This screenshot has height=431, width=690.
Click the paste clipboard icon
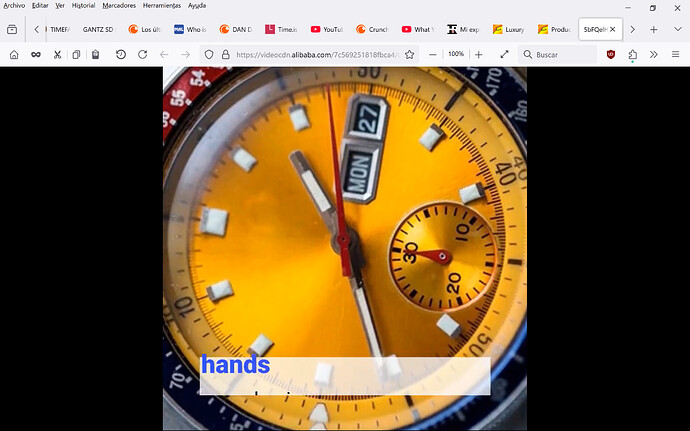[95, 55]
